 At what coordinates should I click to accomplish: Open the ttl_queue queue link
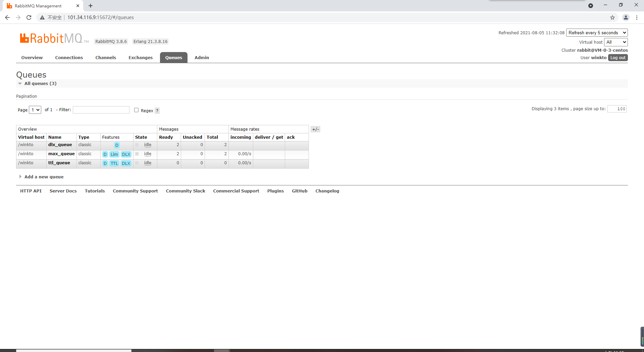(x=59, y=163)
